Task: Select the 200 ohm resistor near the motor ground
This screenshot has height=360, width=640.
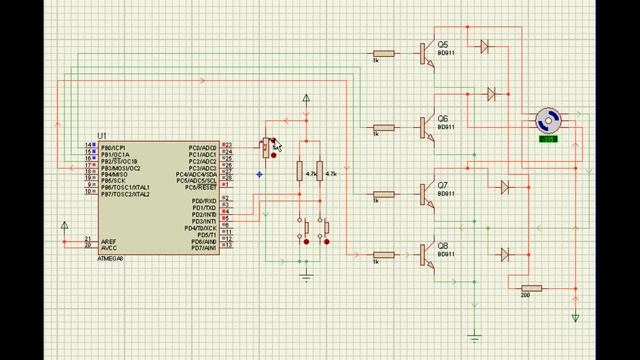Action: [x=531, y=289]
